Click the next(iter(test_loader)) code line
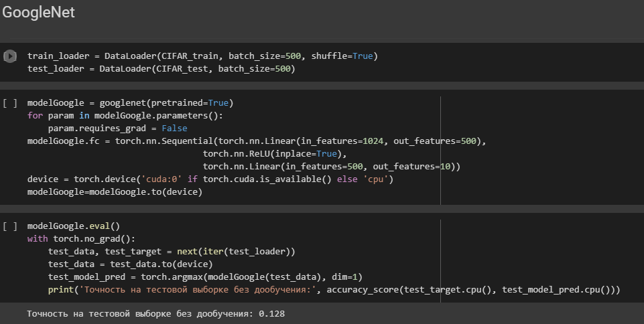The height and width of the screenshot is (324, 644). pos(172,252)
